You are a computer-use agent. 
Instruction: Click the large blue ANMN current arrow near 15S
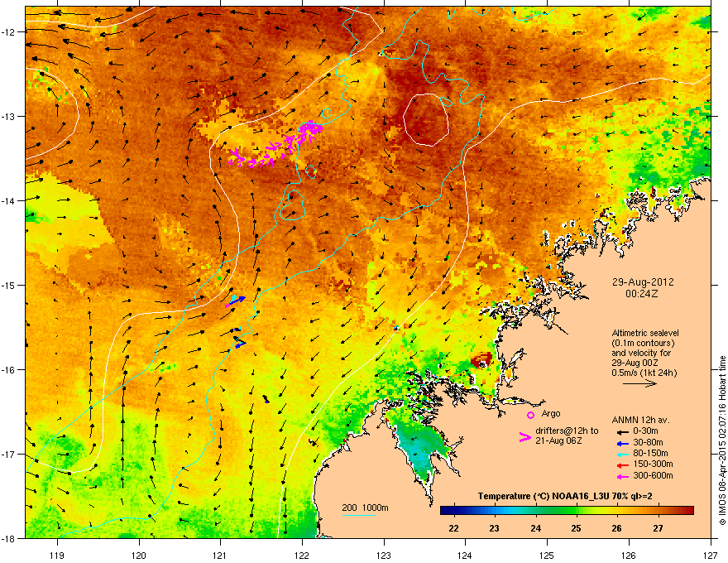(236, 301)
